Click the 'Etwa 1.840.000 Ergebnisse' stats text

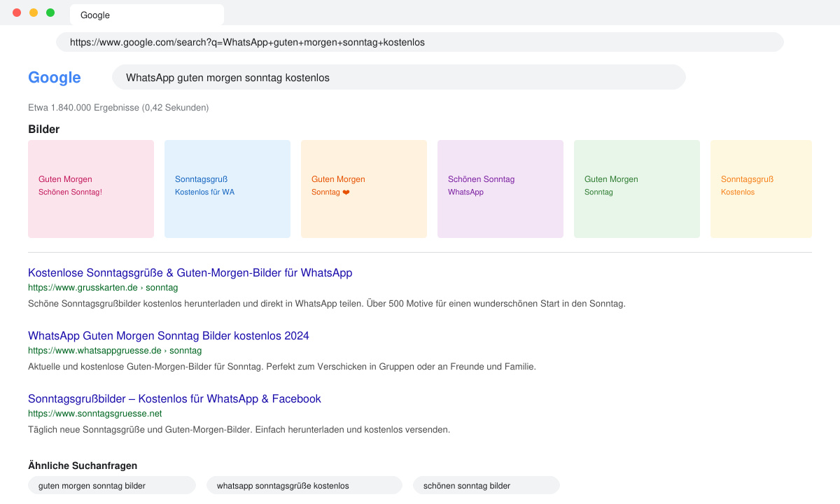[118, 108]
